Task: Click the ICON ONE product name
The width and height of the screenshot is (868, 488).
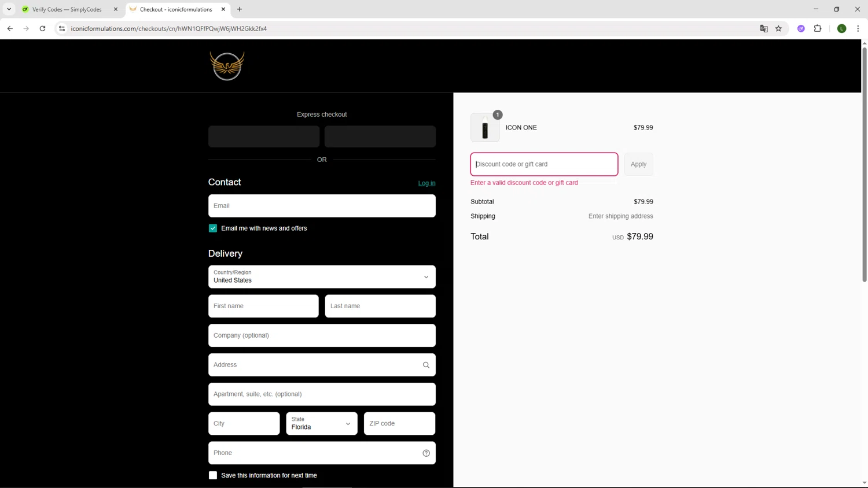Action: click(x=521, y=128)
